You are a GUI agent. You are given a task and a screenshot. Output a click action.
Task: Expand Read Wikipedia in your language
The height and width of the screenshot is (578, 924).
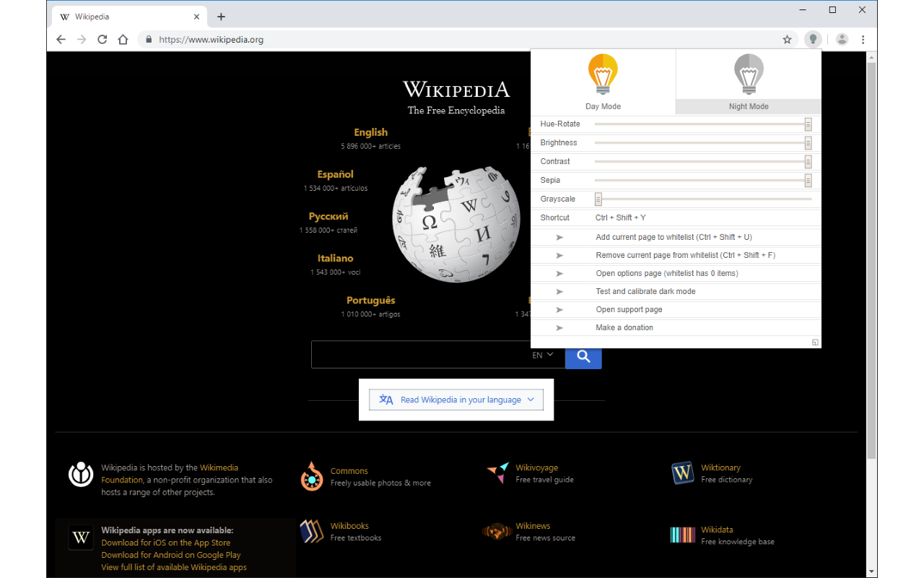point(456,399)
